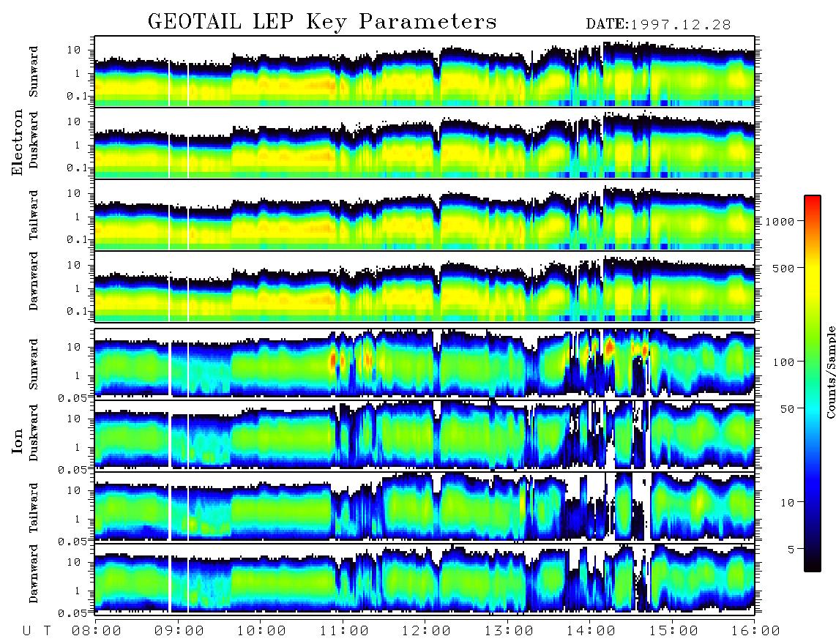Click the "0.1" tick of Electron Sunward panel
This screenshot has height=644, width=836.
click(x=78, y=96)
